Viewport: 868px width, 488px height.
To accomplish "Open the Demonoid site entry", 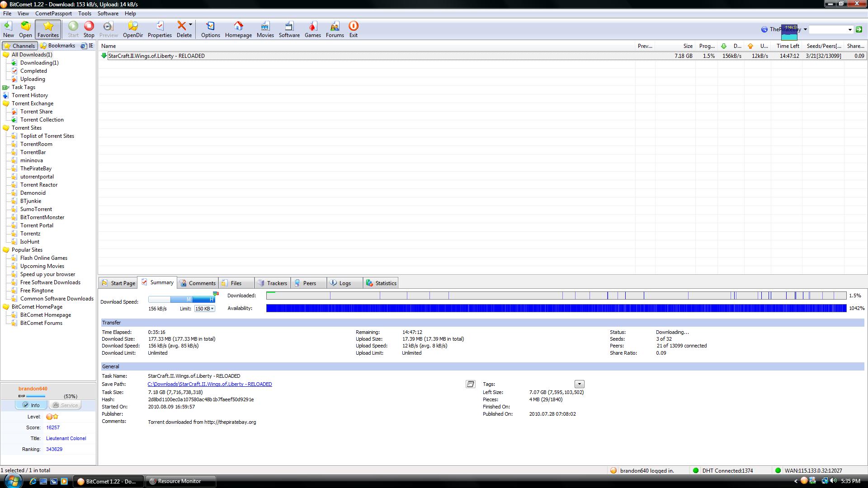I will click(x=33, y=193).
